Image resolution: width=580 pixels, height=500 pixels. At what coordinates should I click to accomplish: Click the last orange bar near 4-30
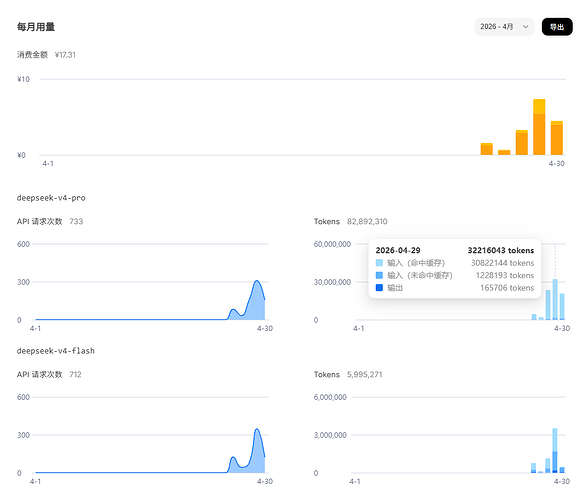(557, 138)
